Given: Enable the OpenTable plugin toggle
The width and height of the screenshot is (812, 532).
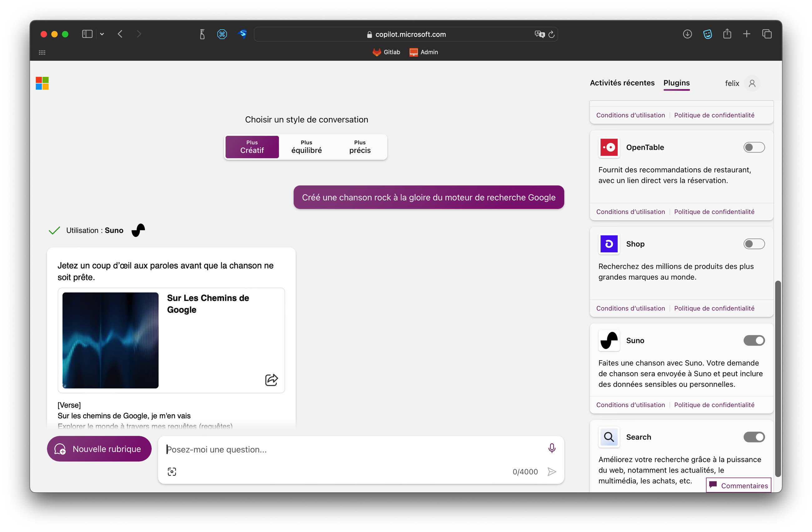Looking at the screenshot, I should point(754,147).
